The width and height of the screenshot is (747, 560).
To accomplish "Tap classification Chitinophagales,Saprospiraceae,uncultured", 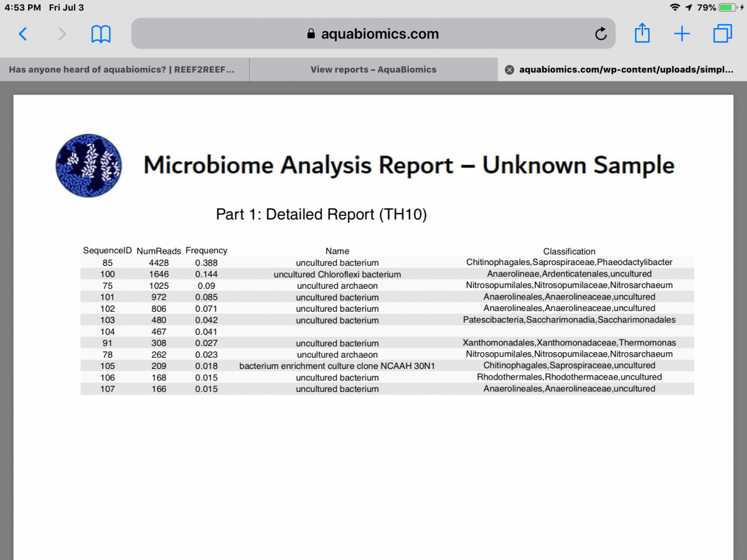I will click(x=570, y=365).
